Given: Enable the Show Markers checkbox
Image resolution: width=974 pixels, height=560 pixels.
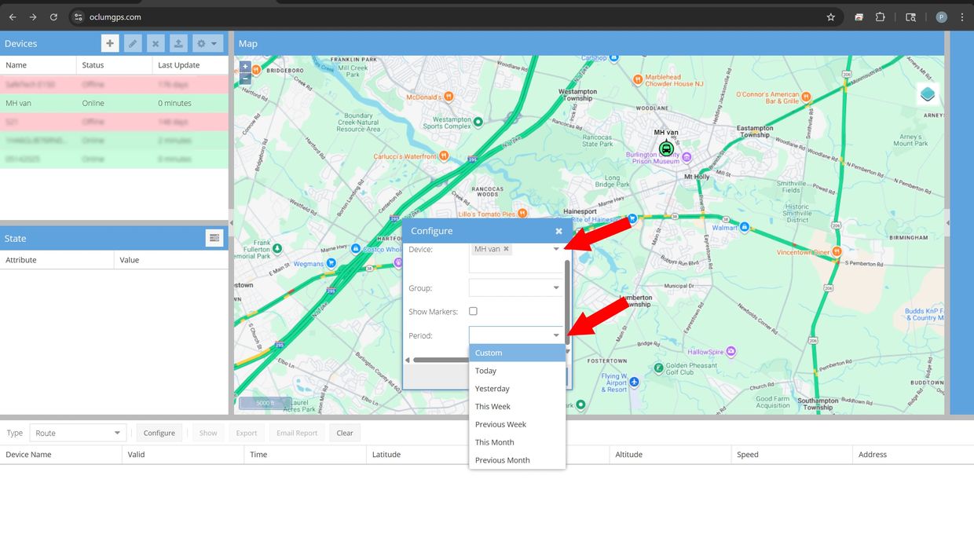Looking at the screenshot, I should click(473, 312).
